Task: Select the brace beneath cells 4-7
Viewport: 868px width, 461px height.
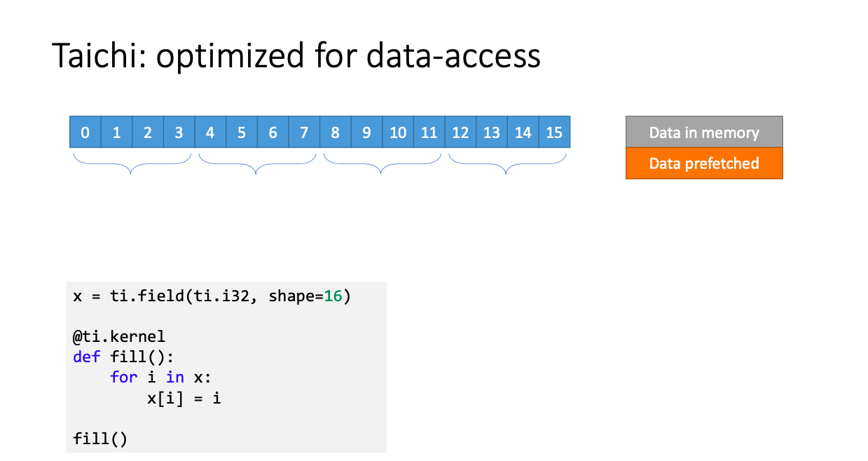Action: pos(257,164)
